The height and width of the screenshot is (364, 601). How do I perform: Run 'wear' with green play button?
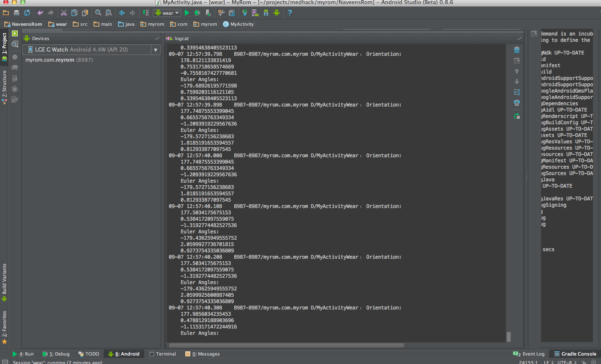click(187, 13)
